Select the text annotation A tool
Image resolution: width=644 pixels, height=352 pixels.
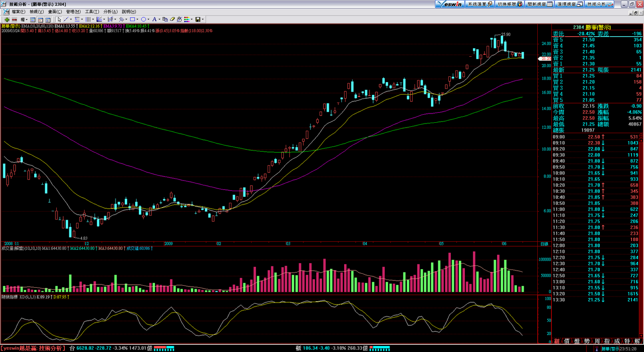pyautogui.click(x=154, y=19)
